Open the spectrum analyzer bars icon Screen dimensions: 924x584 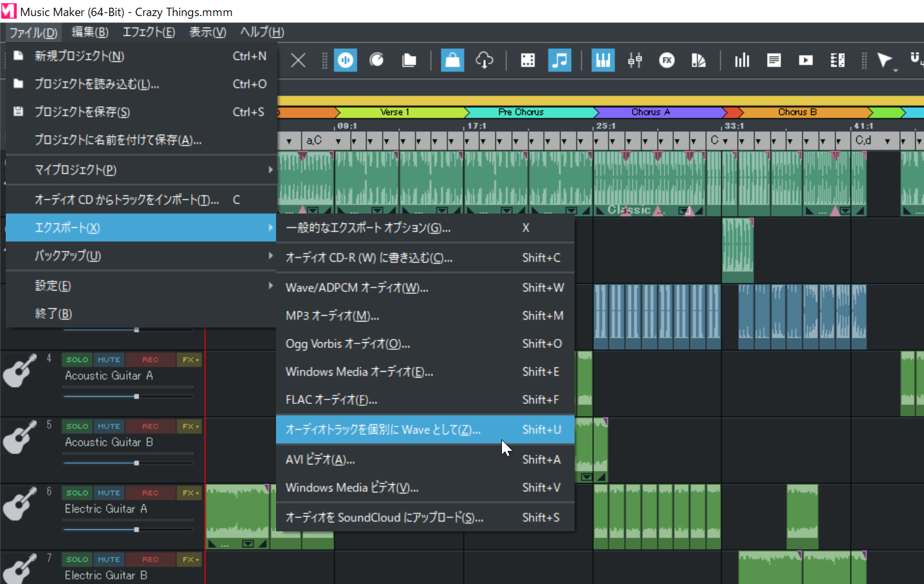(x=742, y=60)
